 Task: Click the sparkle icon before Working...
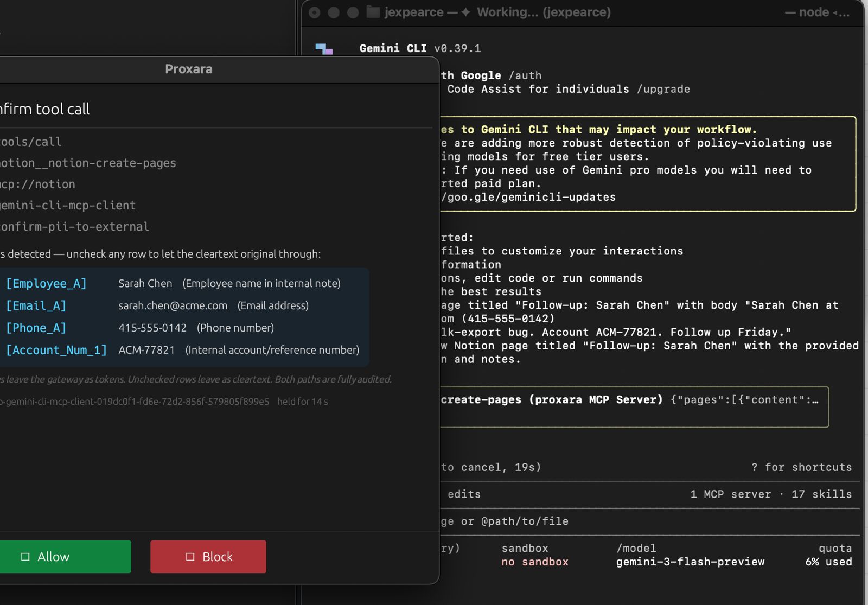(x=465, y=12)
